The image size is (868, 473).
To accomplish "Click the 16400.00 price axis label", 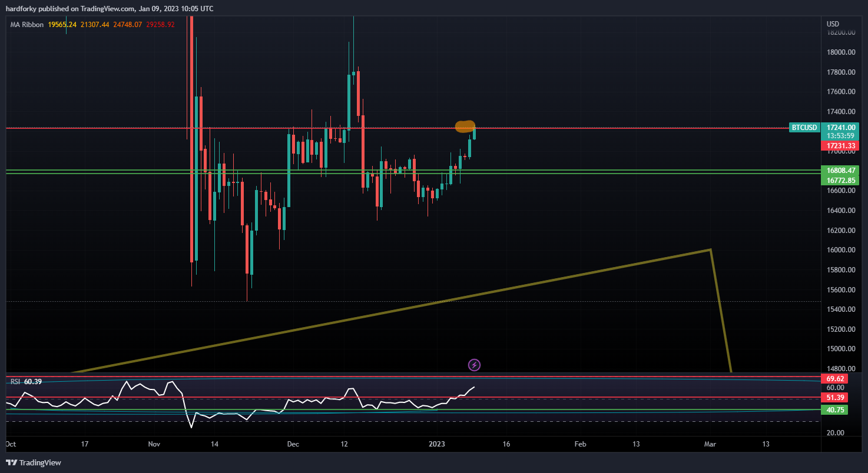I will (841, 211).
